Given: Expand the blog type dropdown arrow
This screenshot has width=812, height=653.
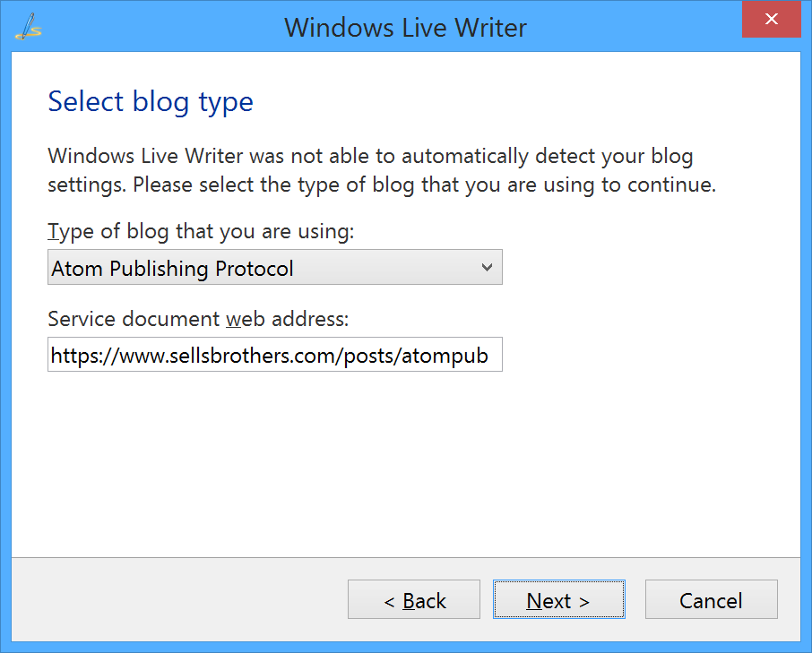Looking at the screenshot, I should pyautogui.click(x=487, y=267).
